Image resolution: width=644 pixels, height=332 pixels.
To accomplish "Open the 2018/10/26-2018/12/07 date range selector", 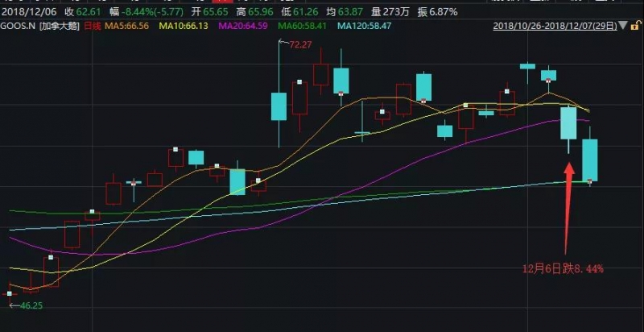I will [555, 26].
